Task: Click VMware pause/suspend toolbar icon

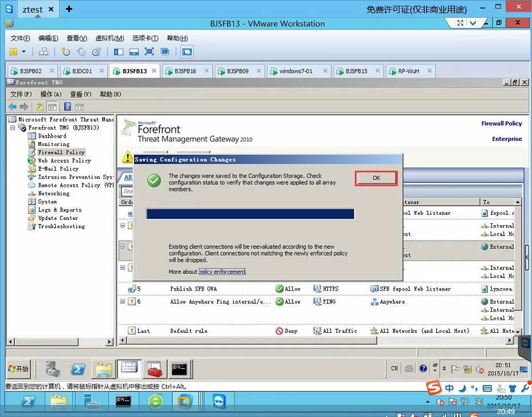Action: coord(13,52)
